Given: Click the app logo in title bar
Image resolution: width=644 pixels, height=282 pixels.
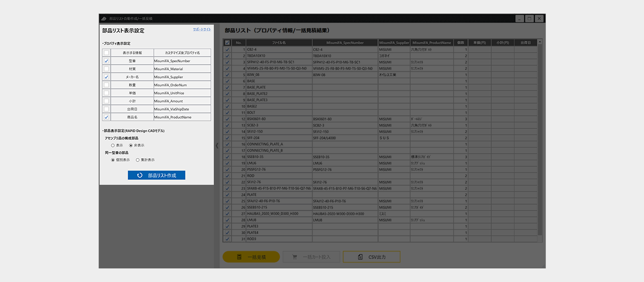Looking at the screenshot, I should tap(104, 19).
